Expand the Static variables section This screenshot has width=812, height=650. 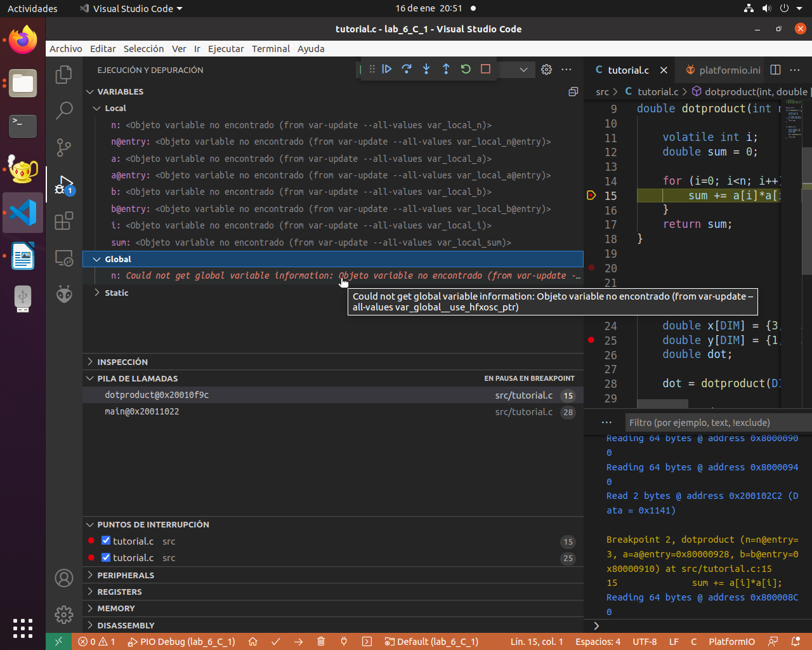(96, 293)
